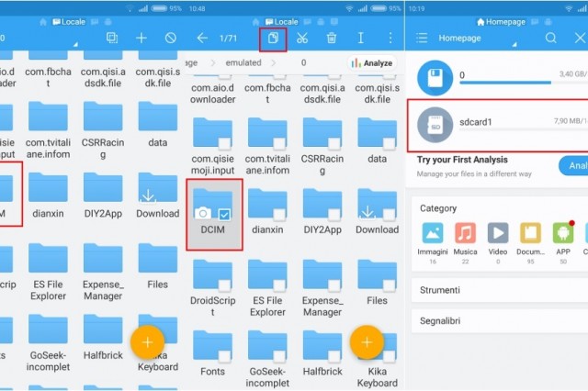This screenshot has height=391, width=588.
Task: Select the Homepage tab in right screen header
Action: point(501,22)
